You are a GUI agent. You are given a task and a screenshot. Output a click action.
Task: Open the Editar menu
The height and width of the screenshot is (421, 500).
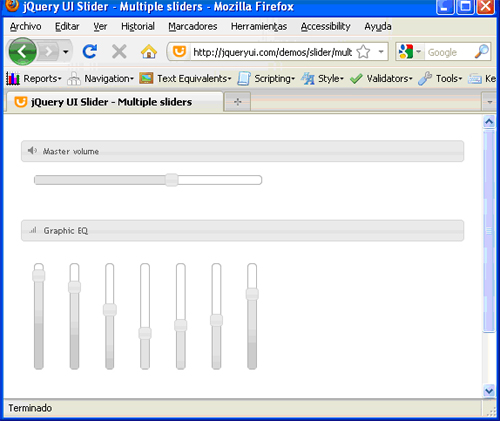pos(67,26)
